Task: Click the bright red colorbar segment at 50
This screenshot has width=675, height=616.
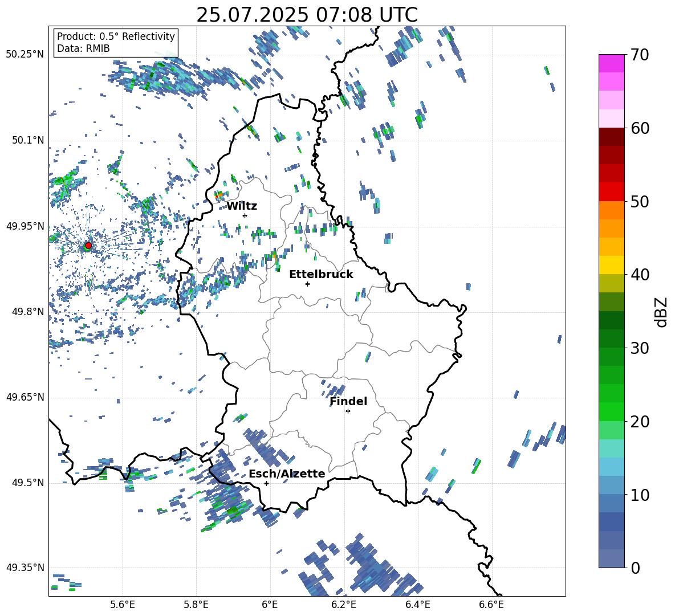Action: 611,192
